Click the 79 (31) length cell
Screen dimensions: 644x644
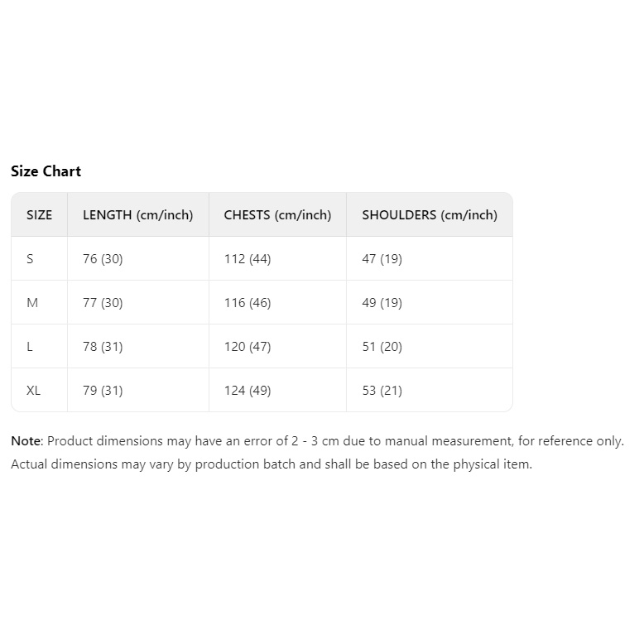point(103,391)
